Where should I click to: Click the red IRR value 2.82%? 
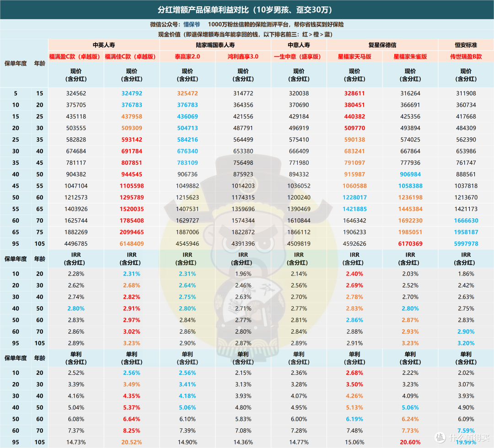coord(132,297)
